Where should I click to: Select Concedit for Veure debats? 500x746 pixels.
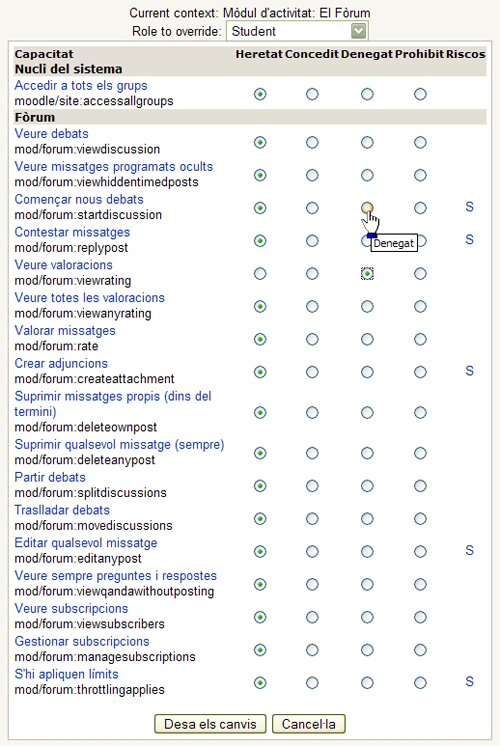tap(312, 142)
